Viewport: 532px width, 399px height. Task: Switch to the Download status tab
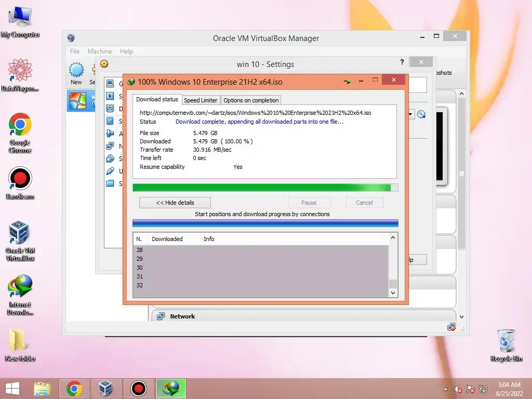pyautogui.click(x=157, y=99)
